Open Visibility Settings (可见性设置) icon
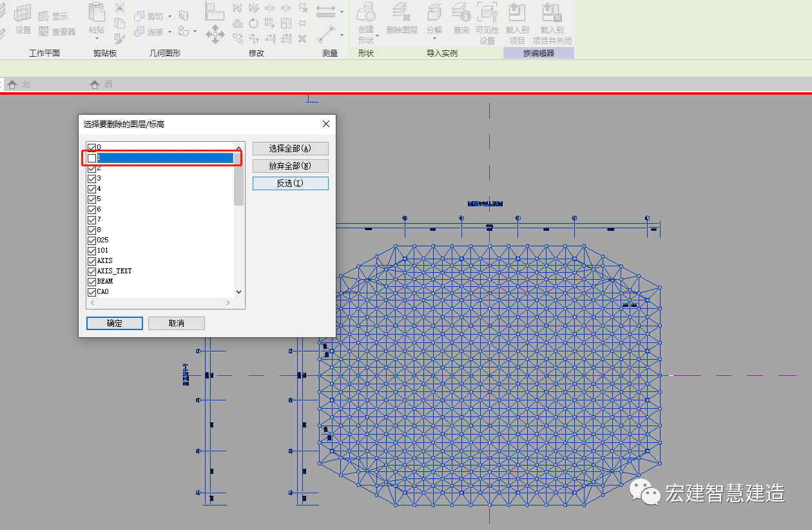 [x=487, y=12]
